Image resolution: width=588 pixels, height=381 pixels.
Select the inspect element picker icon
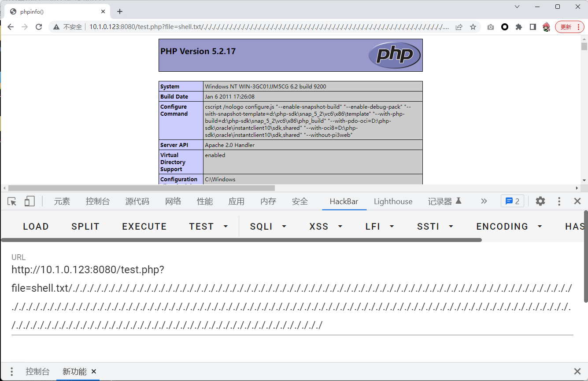click(x=12, y=201)
